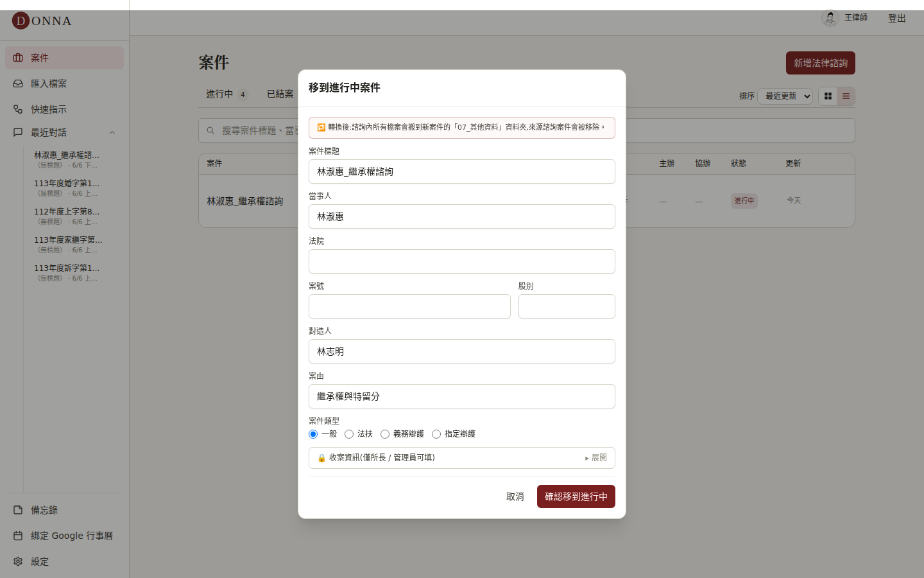Viewport: 924px width, 578px height.
Task: Select the 一般 case type radio
Action: 313,434
